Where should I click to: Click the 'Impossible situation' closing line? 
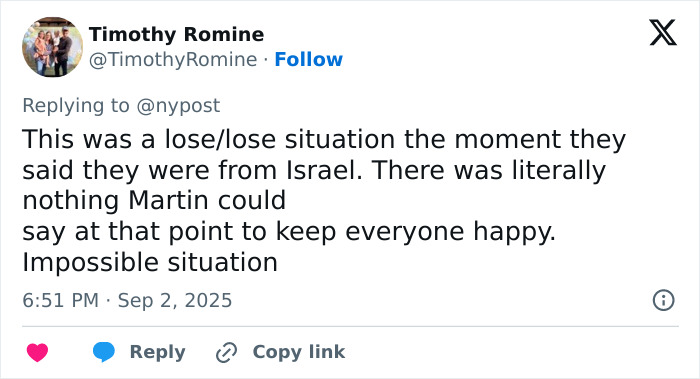point(150,262)
